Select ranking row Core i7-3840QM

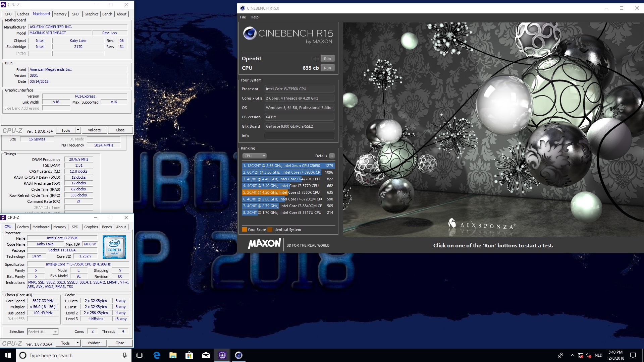pyautogui.click(x=288, y=206)
